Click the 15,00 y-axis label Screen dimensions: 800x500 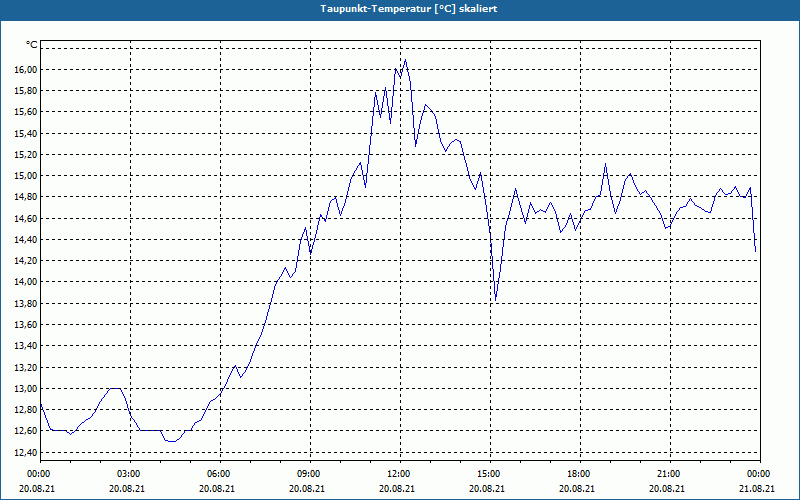[x=28, y=176]
